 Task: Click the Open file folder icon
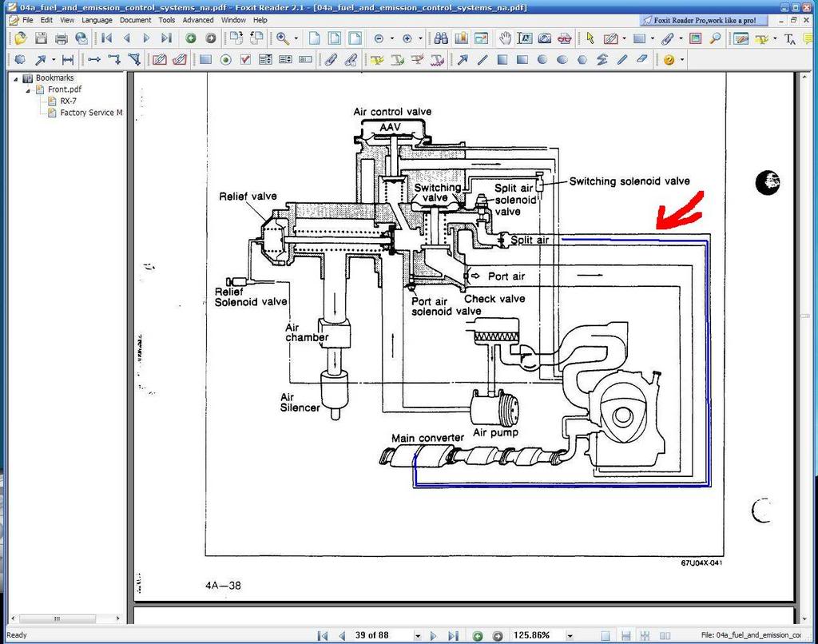pyautogui.click(x=20, y=38)
